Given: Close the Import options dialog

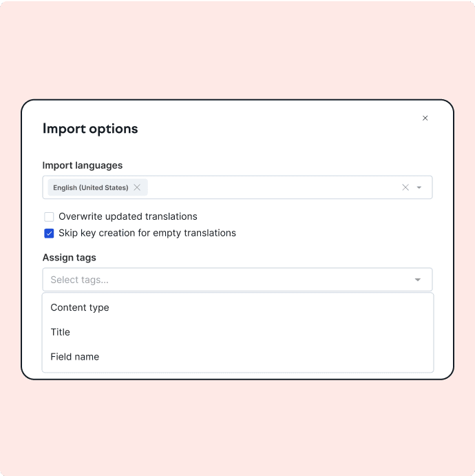Looking at the screenshot, I should click(x=425, y=118).
